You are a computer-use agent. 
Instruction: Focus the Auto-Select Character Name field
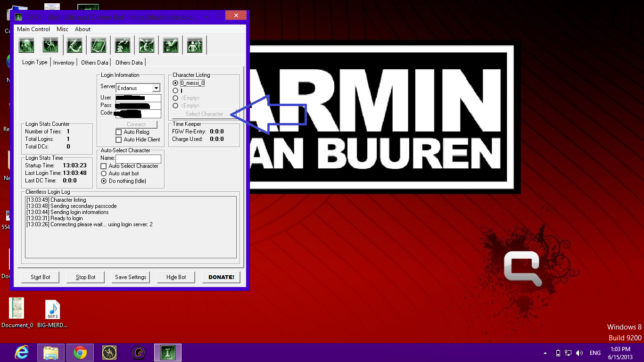138,159
